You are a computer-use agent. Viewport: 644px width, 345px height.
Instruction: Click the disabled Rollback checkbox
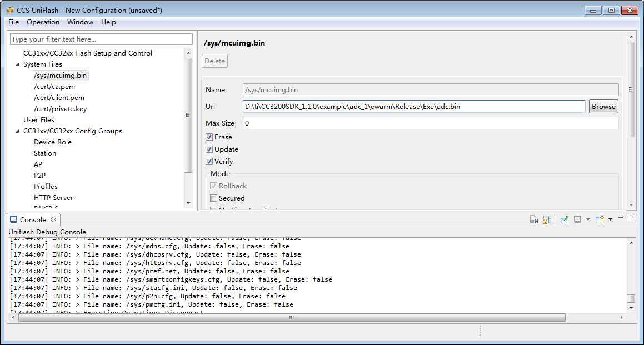[x=213, y=186]
